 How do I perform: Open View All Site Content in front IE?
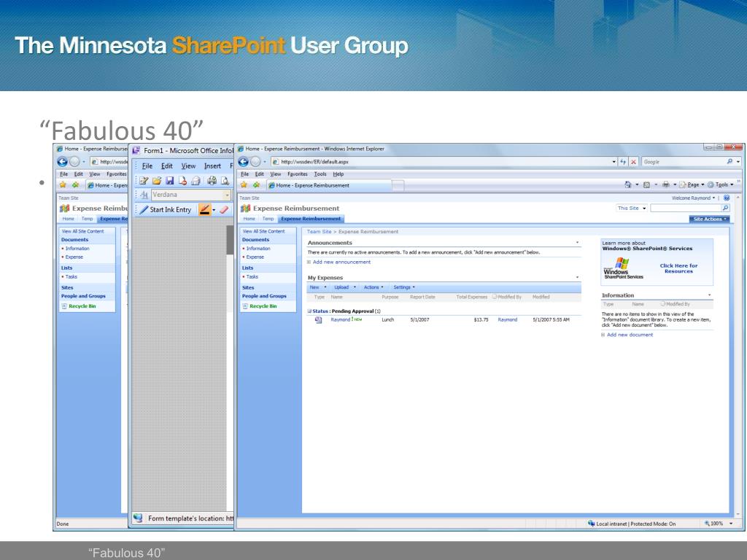(x=263, y=231)
